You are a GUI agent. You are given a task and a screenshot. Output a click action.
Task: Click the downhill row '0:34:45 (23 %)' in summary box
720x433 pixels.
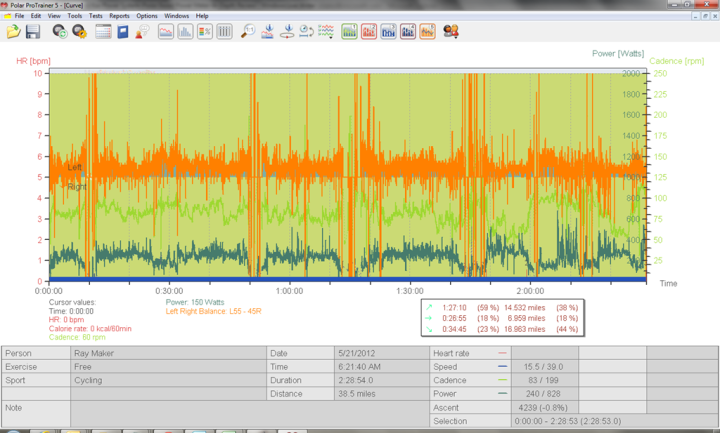tap(502, 329)
